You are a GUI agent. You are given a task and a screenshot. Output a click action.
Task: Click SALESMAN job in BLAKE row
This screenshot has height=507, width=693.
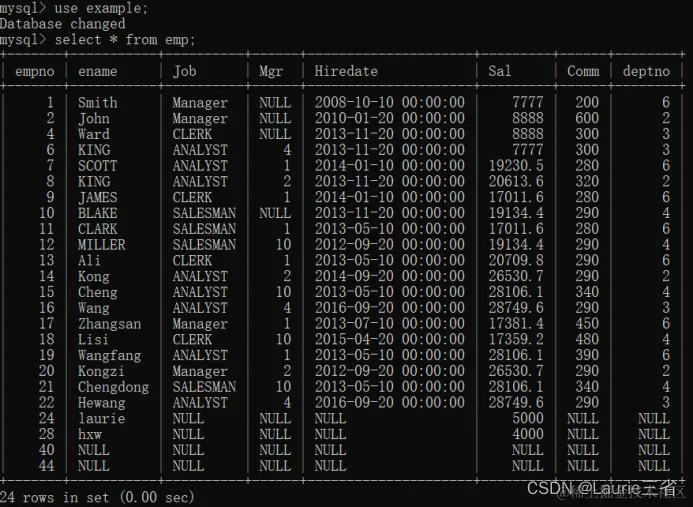204,213
